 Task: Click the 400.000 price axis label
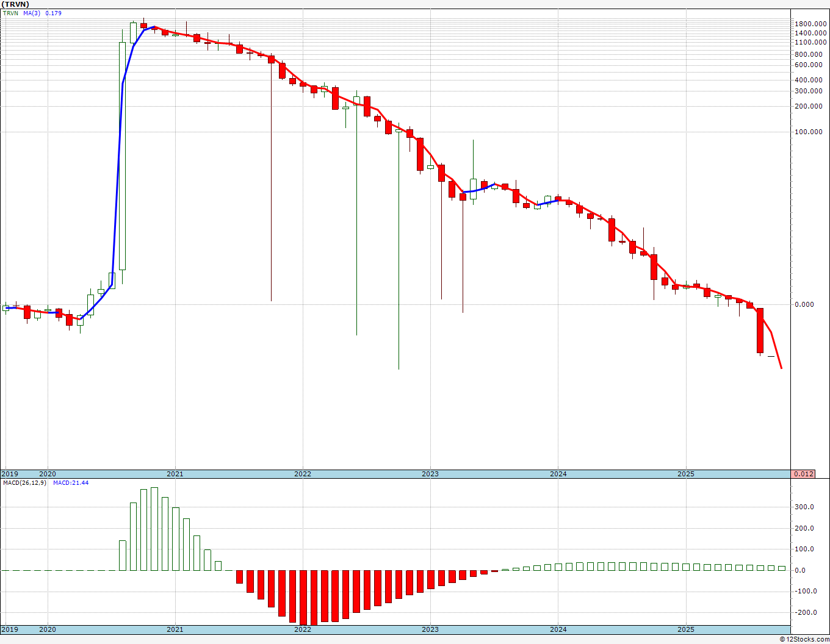coord(807,80)
